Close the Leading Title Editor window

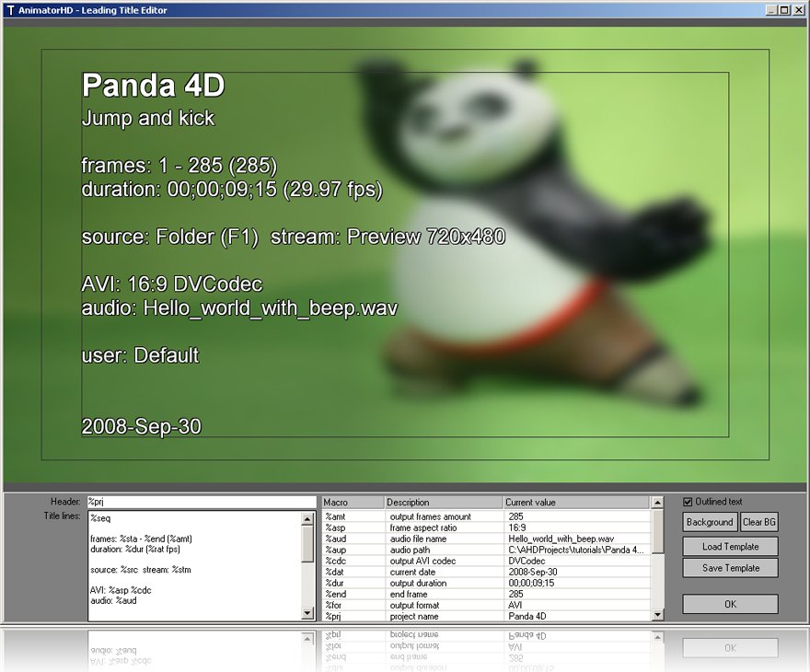click(798, 10)
